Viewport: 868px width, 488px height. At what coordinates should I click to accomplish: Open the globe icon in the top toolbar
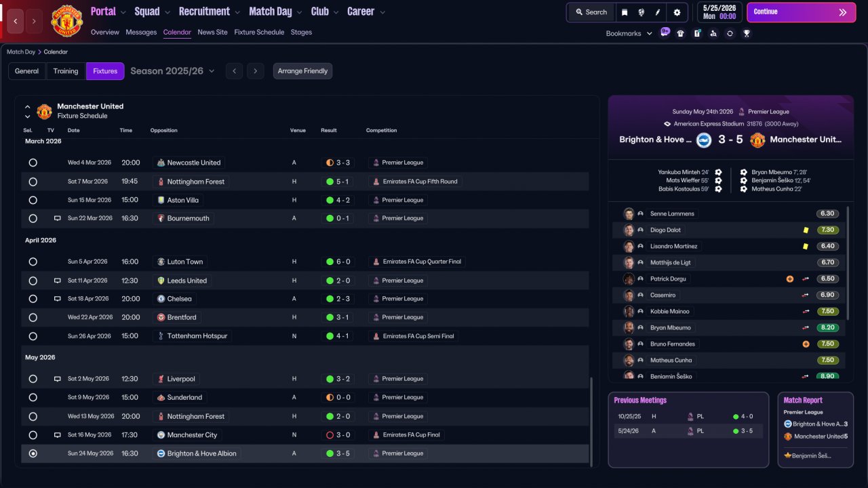click(x=641, y=12)
